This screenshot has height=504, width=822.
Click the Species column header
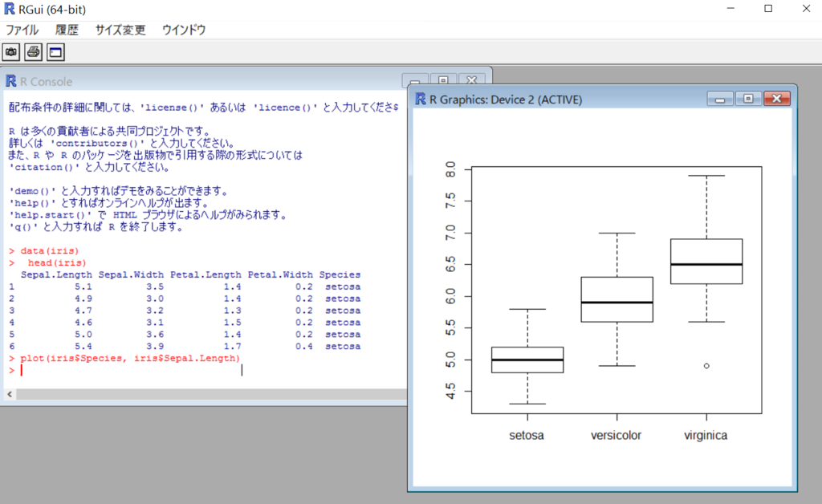(340, 274)
